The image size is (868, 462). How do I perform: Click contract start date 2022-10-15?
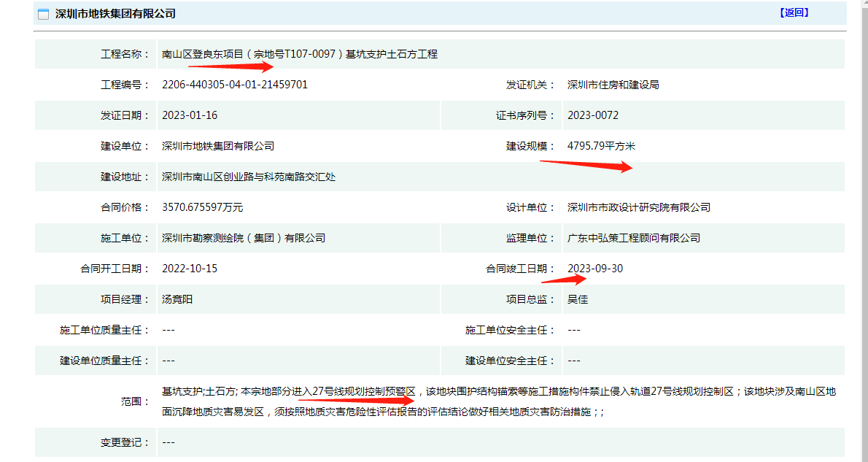pyautogui.click(x=190, y=269)
